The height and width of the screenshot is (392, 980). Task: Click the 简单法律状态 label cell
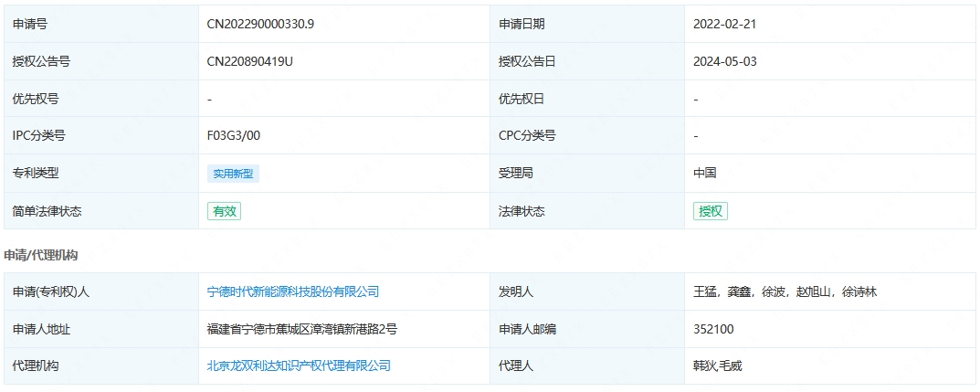(101, 211)
